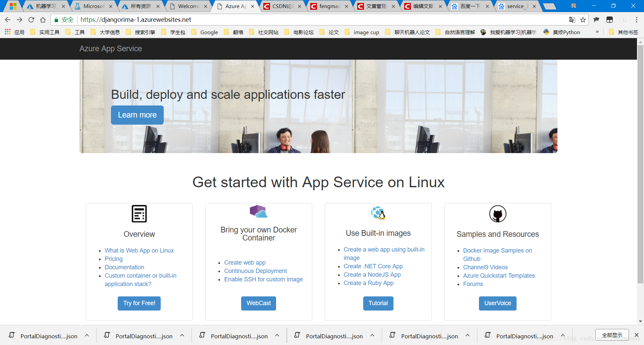The height and width of the screenshot is (345, 644).
Task: Click the vertical page scrollbar thumb
Action: pyautogui.click(x=640, y=164)
